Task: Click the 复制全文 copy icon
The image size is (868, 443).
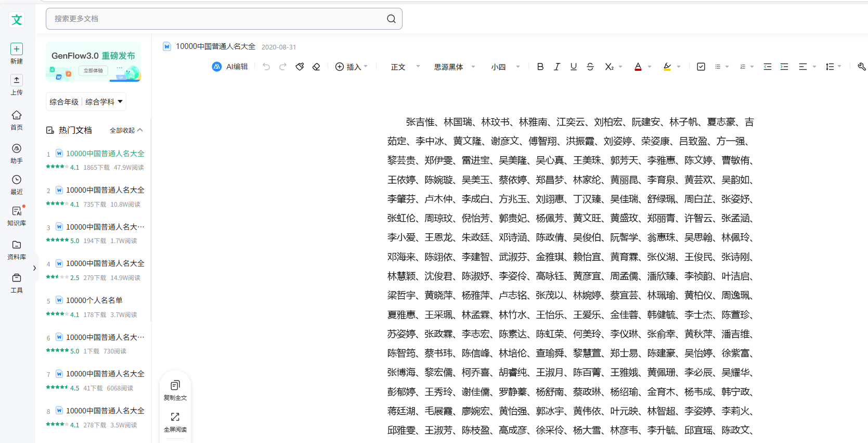Action: coord(175,386)
